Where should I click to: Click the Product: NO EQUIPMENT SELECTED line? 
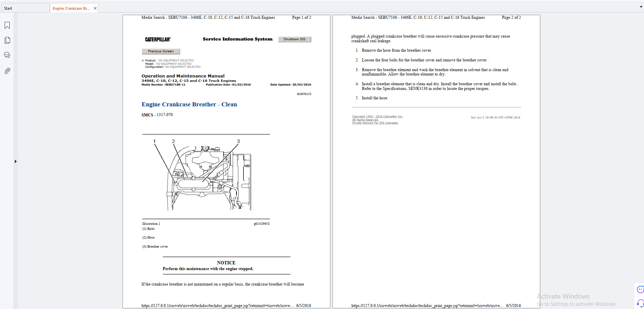point(170,61)
